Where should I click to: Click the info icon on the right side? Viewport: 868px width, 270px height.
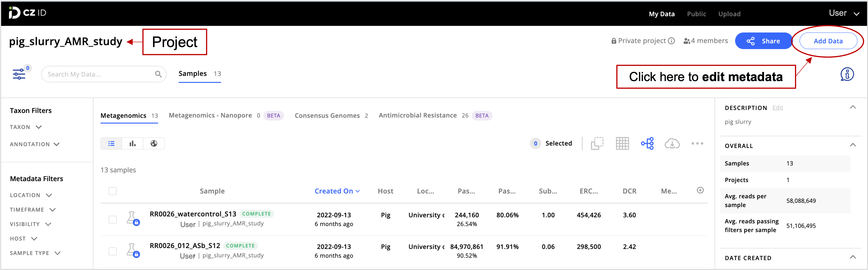[x=847, y=74]
